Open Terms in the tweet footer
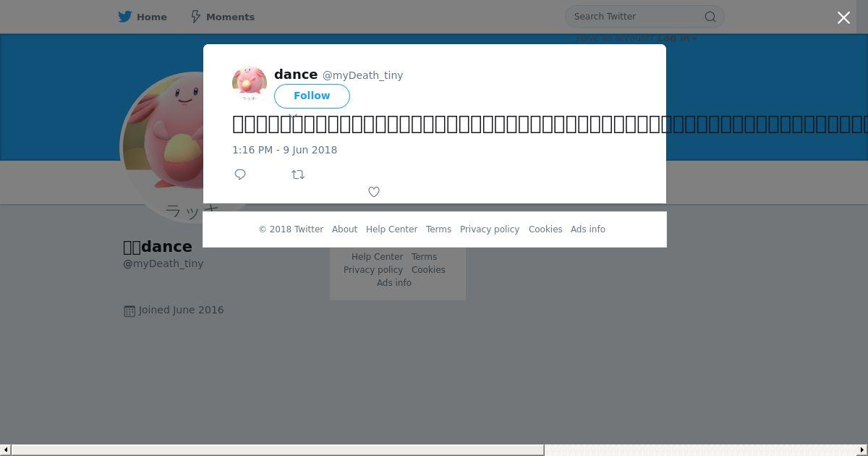868x456 pixels. [x=438, y=229]
